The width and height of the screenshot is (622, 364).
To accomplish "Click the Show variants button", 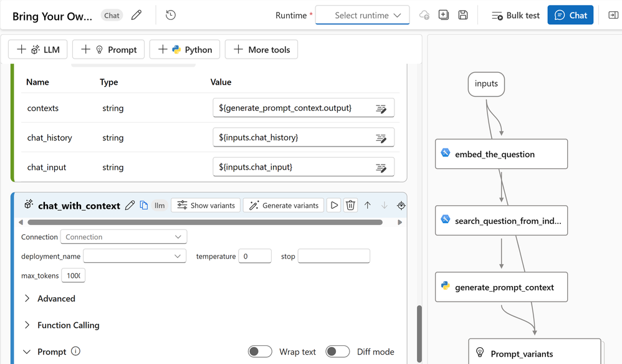I will coord(206,205).
